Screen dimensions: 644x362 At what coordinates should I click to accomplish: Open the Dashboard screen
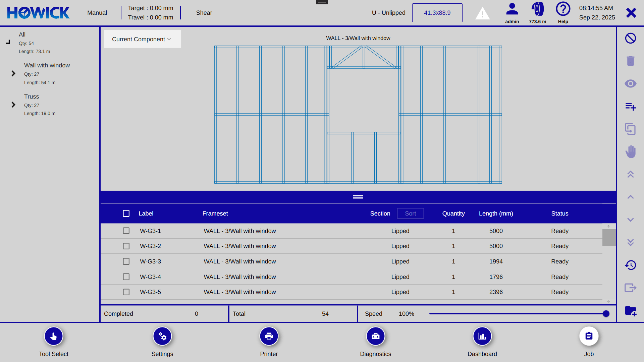(482, 336)
